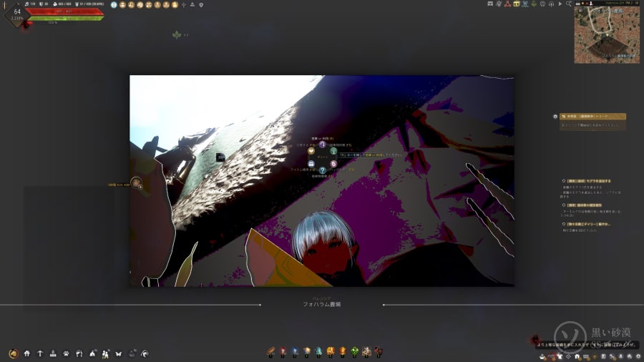Click the green circular arrow icon
This screenshot has width=644, height=362.
coord(534,4)
